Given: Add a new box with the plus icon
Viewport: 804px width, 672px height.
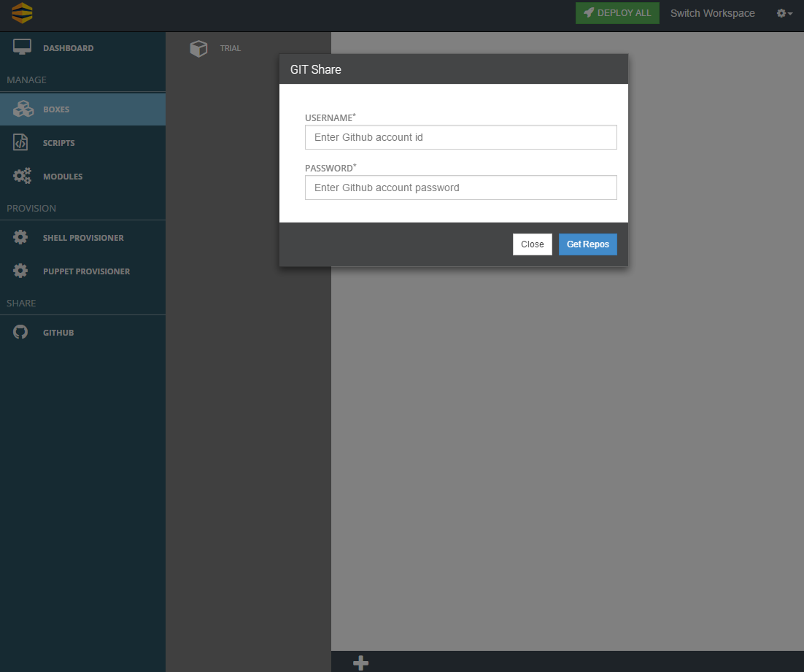Looking at the screenshot, I should (x=360, y=663).
